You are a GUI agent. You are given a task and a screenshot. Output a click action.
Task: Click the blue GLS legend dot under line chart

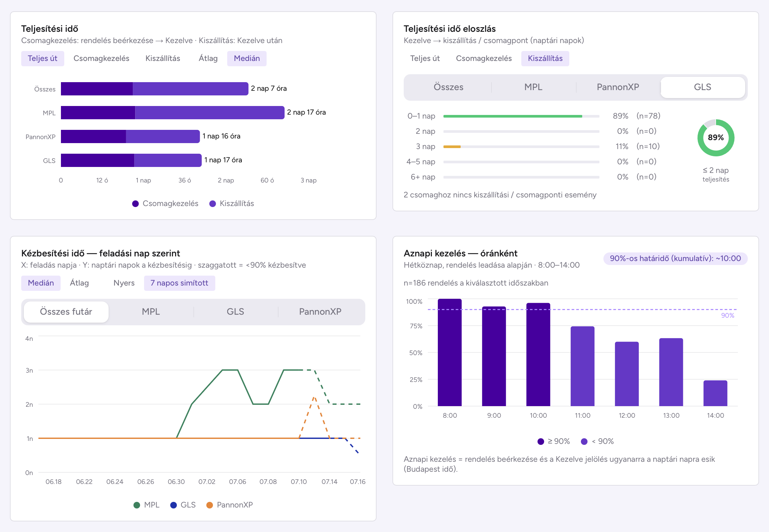pyautogui.click(x=173, y=505)
